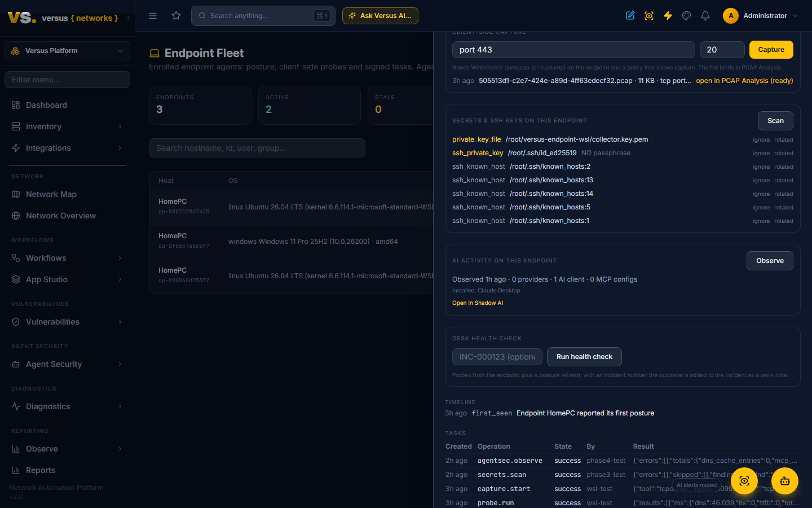Expand the Integrations submenu
Screen dimensions: 812x508
click(67, 148)
